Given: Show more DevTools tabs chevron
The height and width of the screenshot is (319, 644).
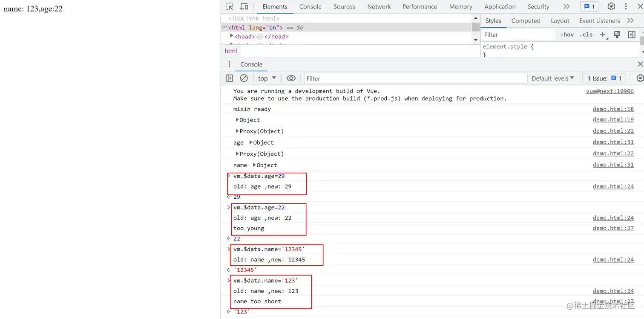Looking at the screenshot, I should pos(566,6).
